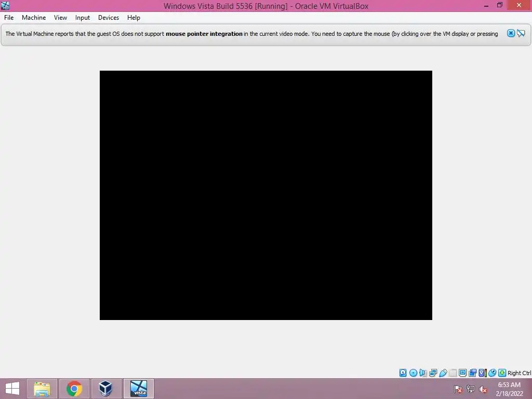
Task: Open the View menu
Action: point(60,18)
